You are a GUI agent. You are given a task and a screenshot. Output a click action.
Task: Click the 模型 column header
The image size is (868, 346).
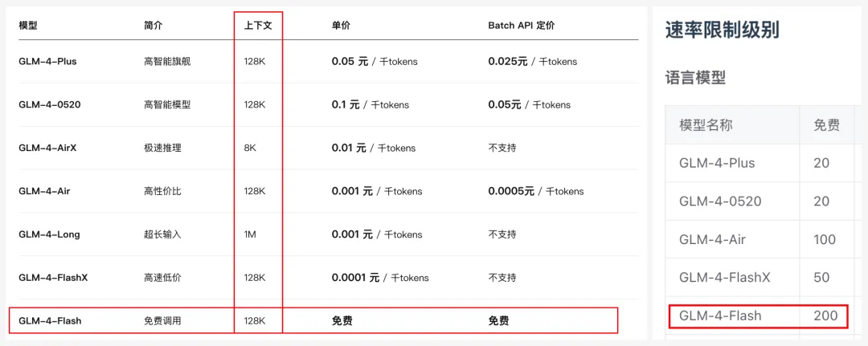coord(28,26)
